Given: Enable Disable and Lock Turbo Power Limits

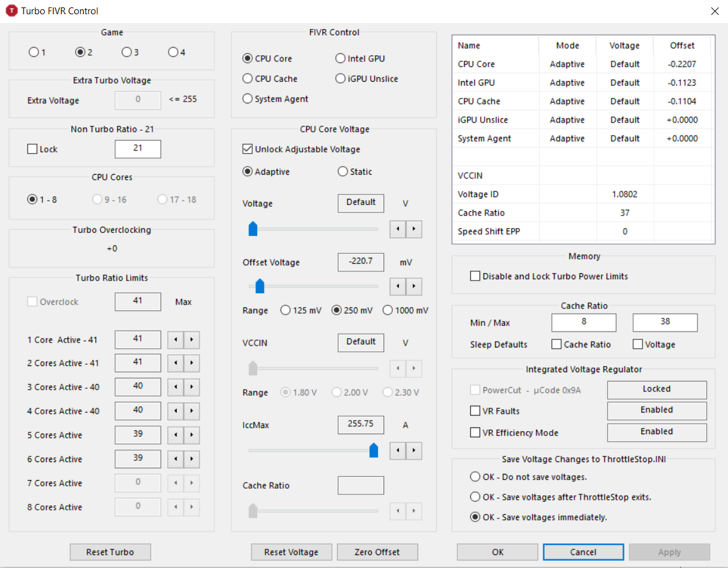Looking at the screenshot, I should (475, 276).
